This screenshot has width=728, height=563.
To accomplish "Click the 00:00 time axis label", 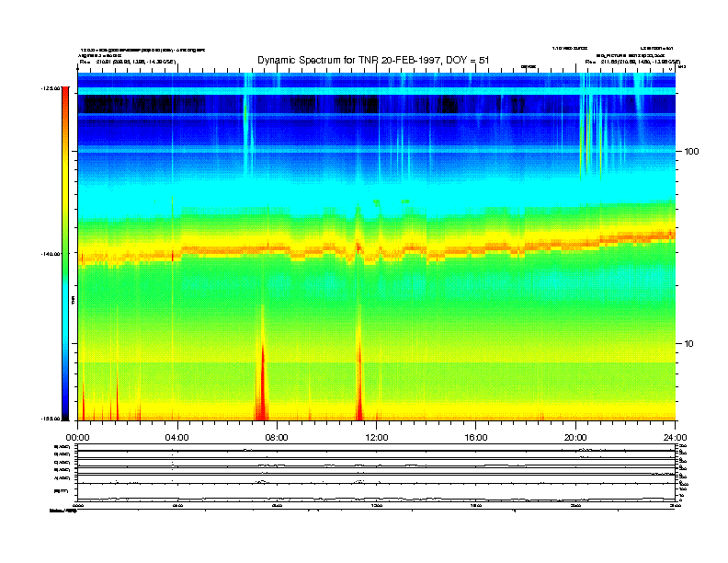I will click(77, 437).
